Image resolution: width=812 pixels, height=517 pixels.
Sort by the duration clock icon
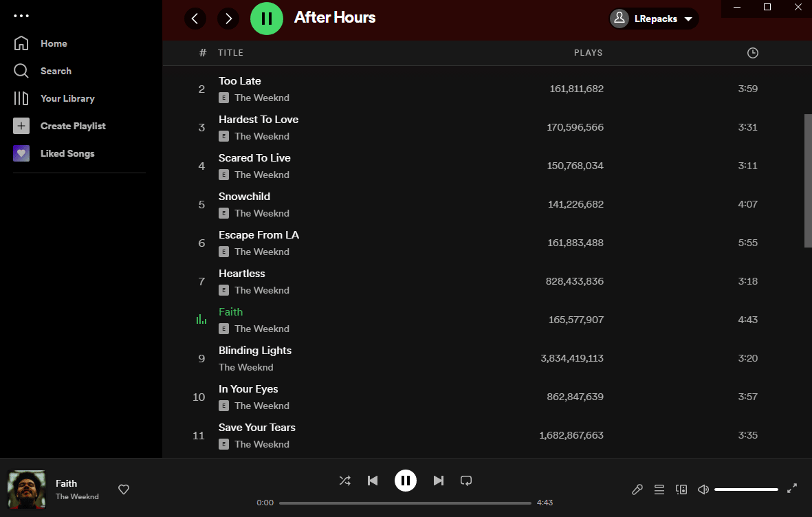(x=752, y=53)
